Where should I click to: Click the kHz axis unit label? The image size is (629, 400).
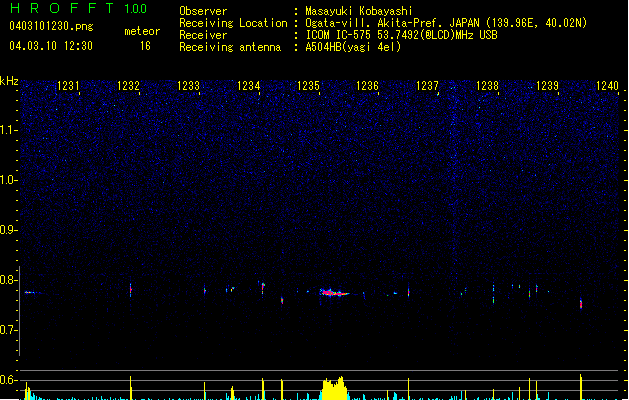(x=9, y=81)
